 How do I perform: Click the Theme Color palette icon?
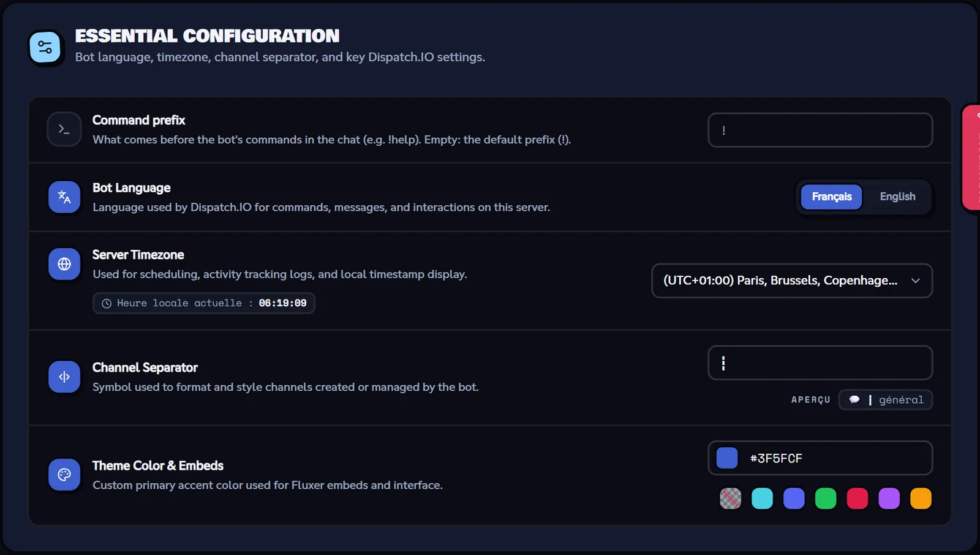tap(64, 475)
